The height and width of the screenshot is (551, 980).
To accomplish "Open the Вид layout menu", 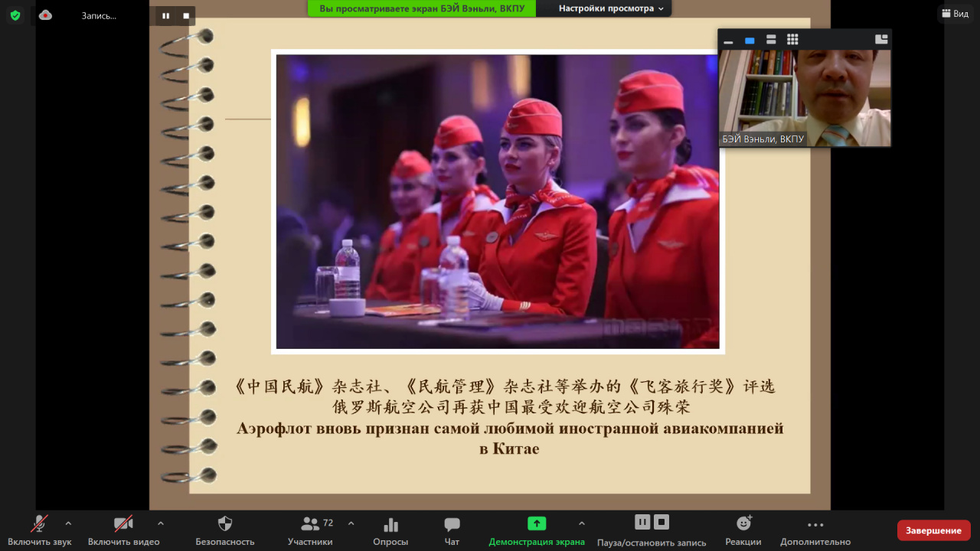I will point(955,14).
